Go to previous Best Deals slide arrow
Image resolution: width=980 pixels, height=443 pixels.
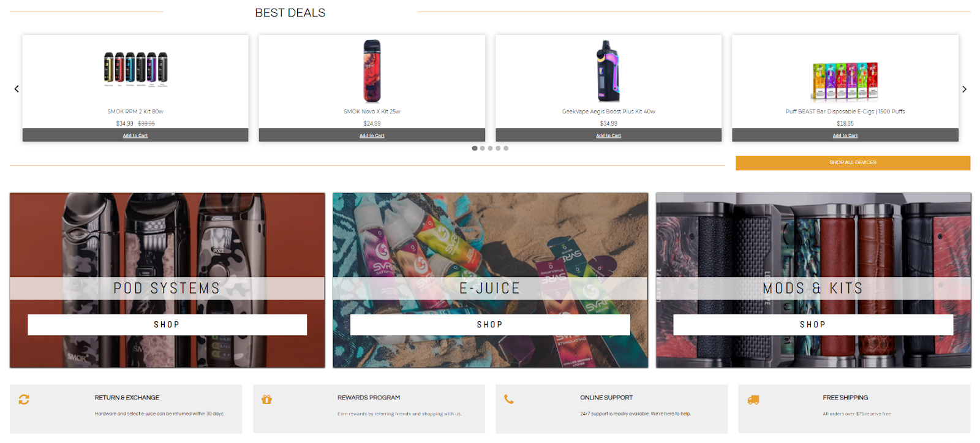[17, 89]
